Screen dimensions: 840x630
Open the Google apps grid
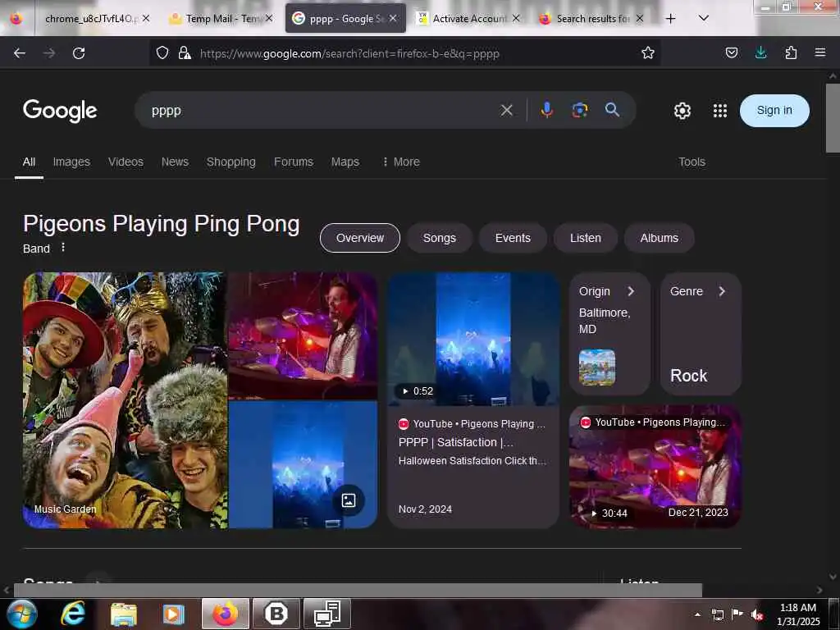[720, 111]
